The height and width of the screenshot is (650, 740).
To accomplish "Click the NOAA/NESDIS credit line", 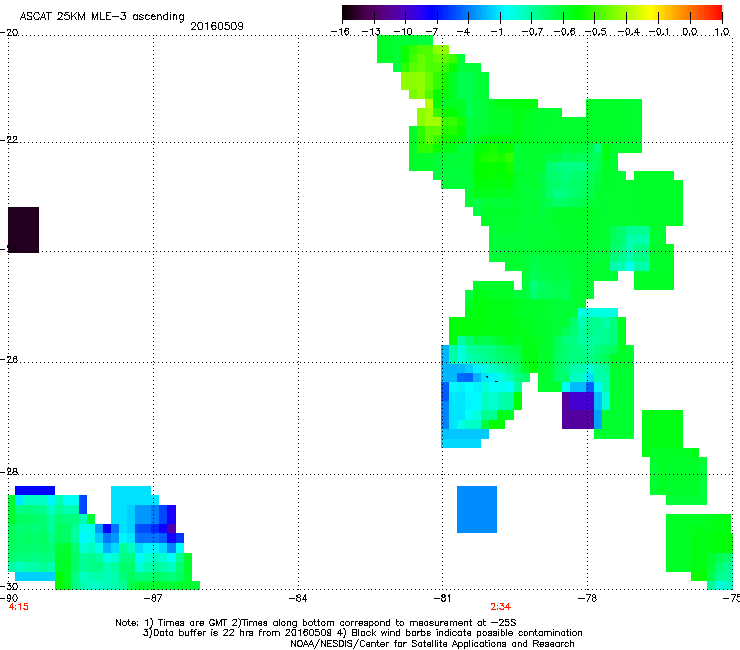I will point(432,644).
